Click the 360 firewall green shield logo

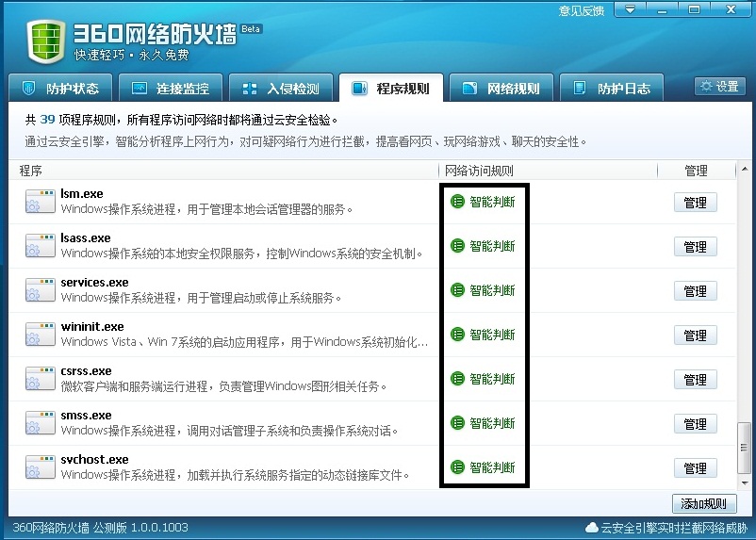pyautogui.click(x=46, y=42)
